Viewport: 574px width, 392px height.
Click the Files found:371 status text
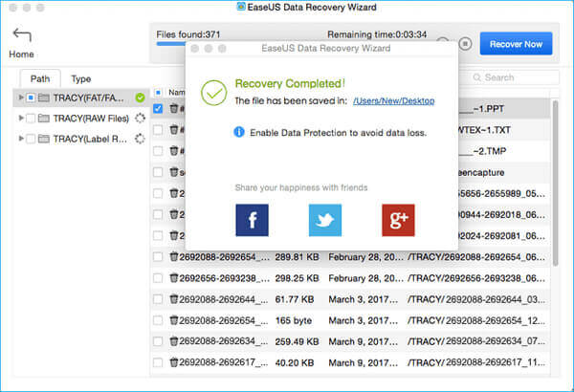tap(188, 34)
